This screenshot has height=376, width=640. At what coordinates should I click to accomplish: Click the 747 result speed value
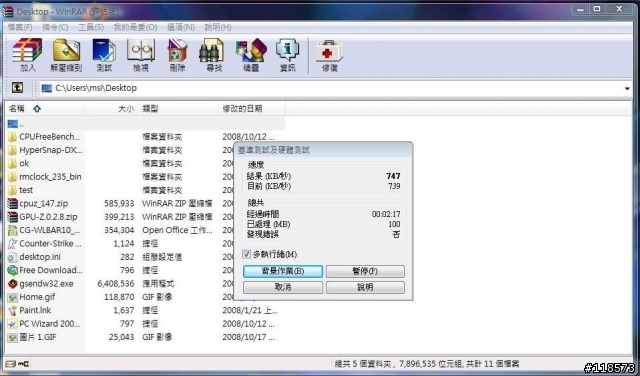[393, 176]
